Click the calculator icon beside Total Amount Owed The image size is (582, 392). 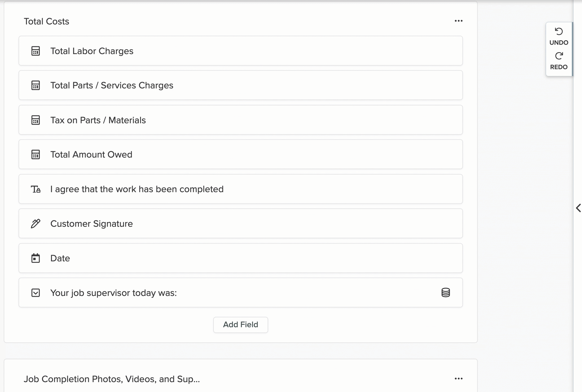[36, 155]
